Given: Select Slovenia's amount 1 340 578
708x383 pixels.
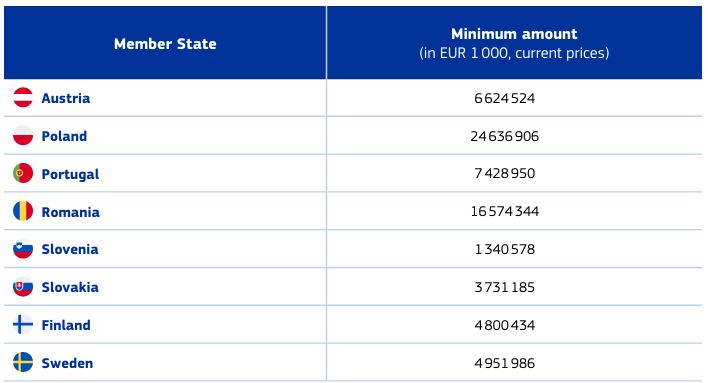Looking at the screenshot, I should [505, 249].
